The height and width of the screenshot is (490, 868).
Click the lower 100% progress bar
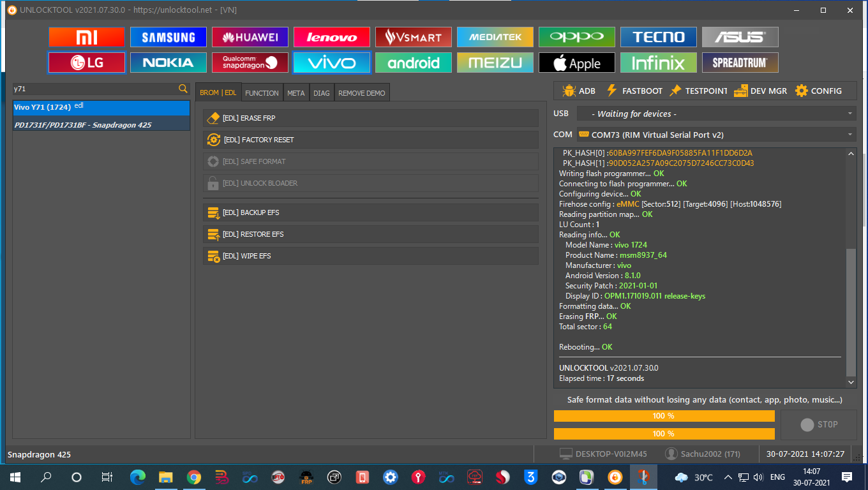pos(664,434)
